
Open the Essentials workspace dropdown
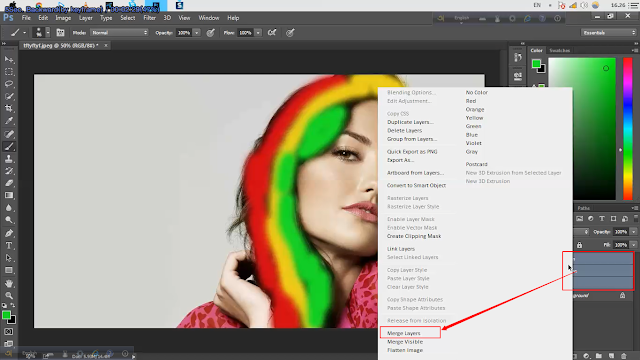pyautogui.click(x=609, y=33)
